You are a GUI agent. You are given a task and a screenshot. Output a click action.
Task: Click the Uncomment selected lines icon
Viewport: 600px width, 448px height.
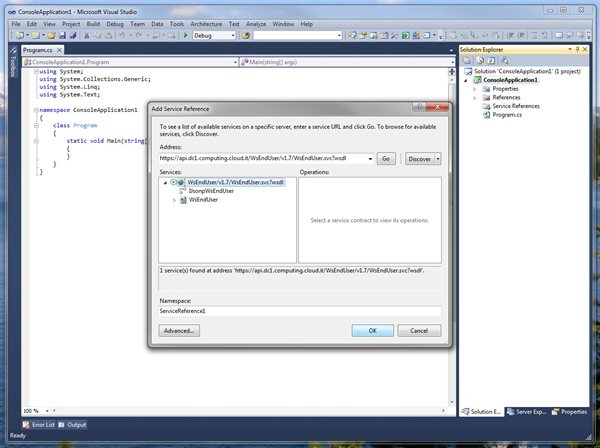click(x=545, y=36)
